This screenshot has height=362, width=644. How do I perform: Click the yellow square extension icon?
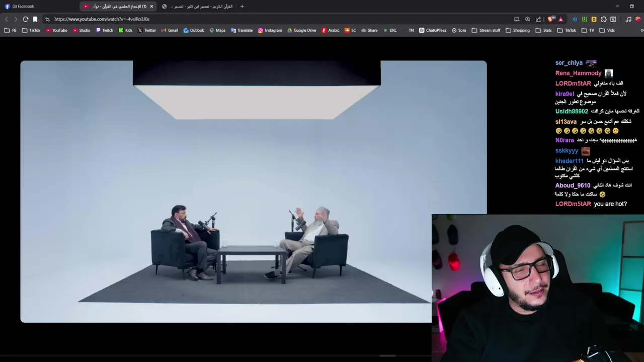(594, 19)
